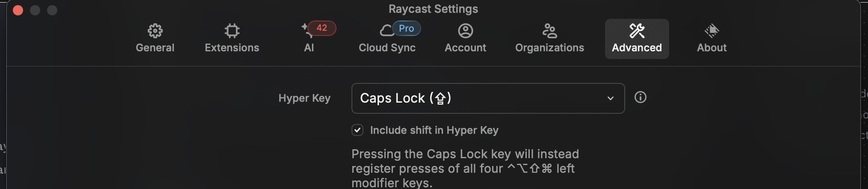Click the Hyper Key dropdown chevron arrow
The width and height of the screenshot is (868, 189).
(x=610, y=98)
